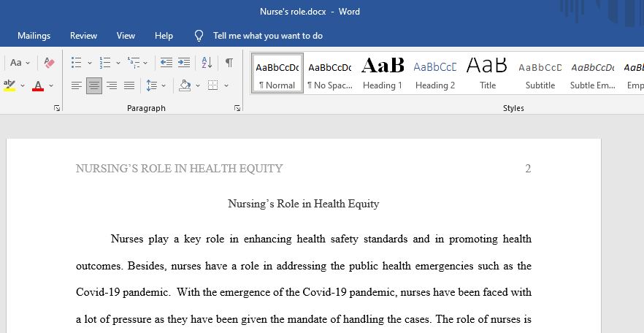Apply bullet list formatting
The width and height of the screenshot is (644, 333).
[x=77, y=62]
